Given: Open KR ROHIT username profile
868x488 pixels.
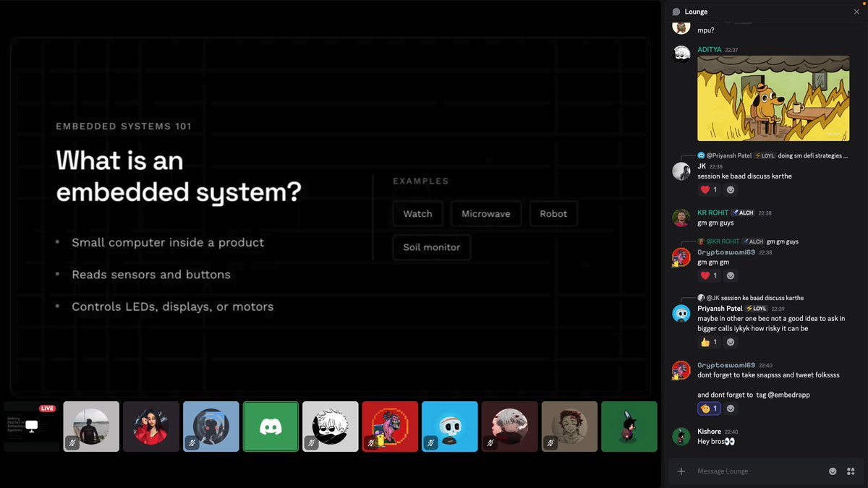Looking at the screenshot, I should [x=712, y=213].
